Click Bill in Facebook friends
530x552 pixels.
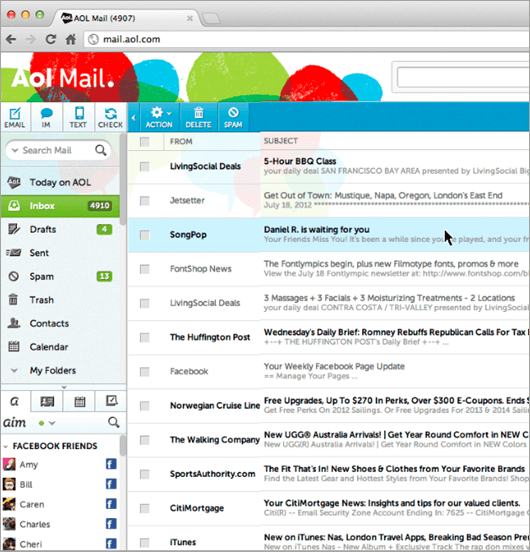tap(26, 485)
